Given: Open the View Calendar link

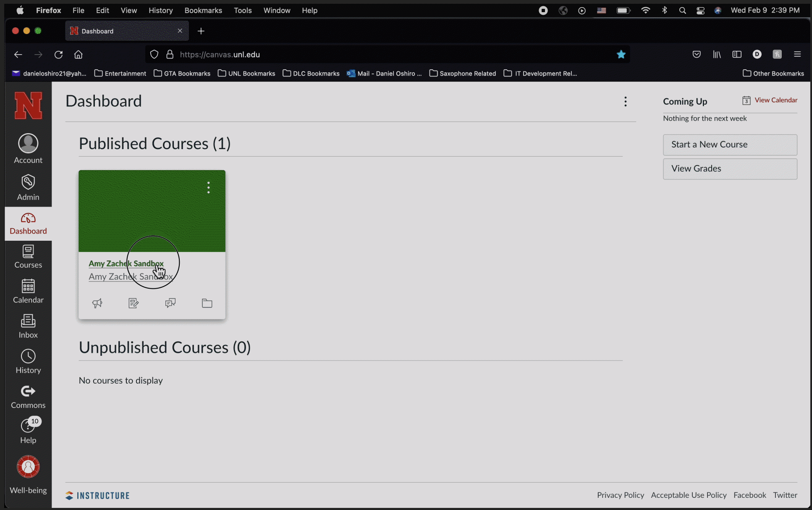Looking at the screenshot, I should 775,100.
